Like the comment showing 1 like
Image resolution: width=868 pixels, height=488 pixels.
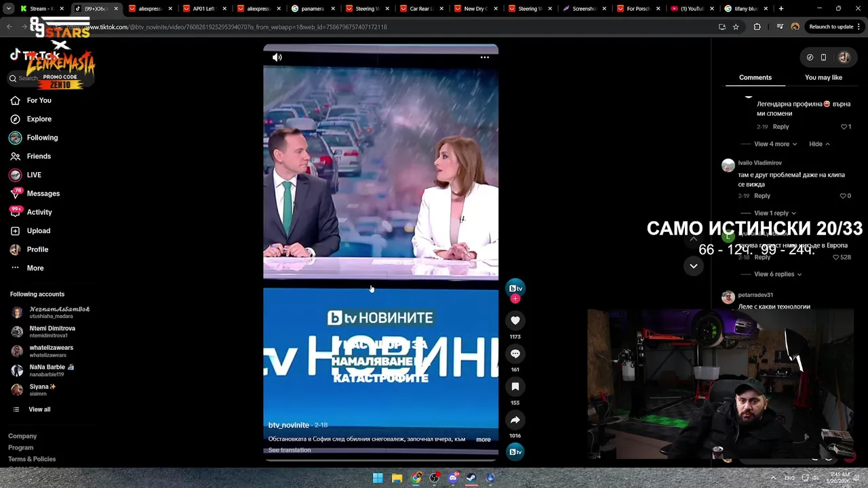[x=844, y=127]
